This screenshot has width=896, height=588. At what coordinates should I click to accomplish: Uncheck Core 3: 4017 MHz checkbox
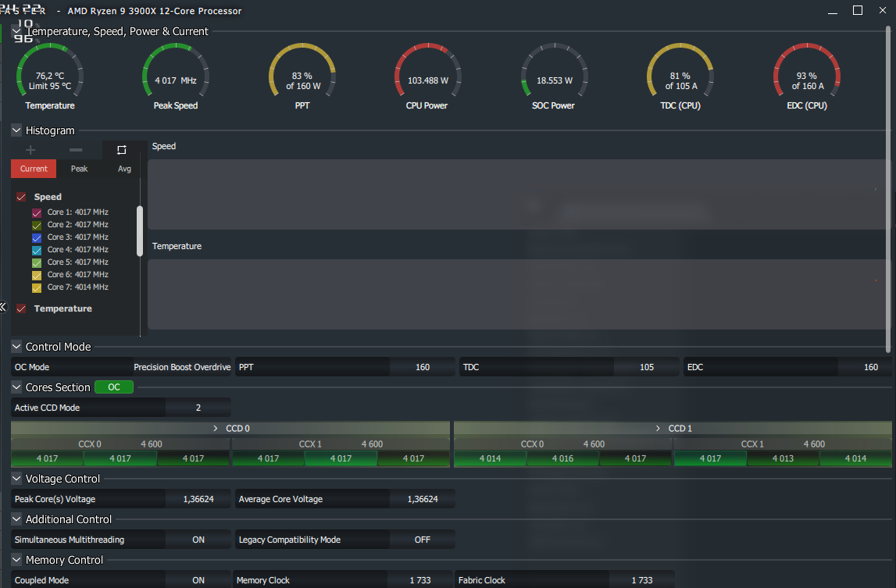tap(37, 237)
